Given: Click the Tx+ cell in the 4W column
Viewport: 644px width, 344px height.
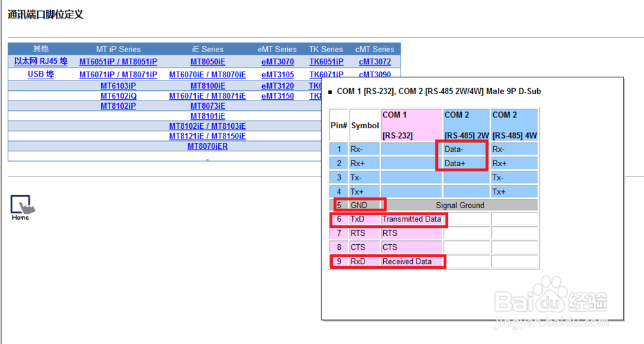Looking at the screenshot, I should click(515, 191).
